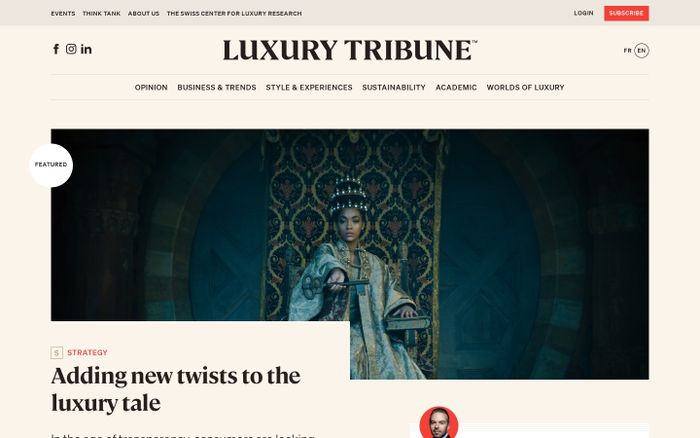Viewport: 700px width, 438px height.
Task: Go to Style & Experiences section
Action: pos(309,88)
